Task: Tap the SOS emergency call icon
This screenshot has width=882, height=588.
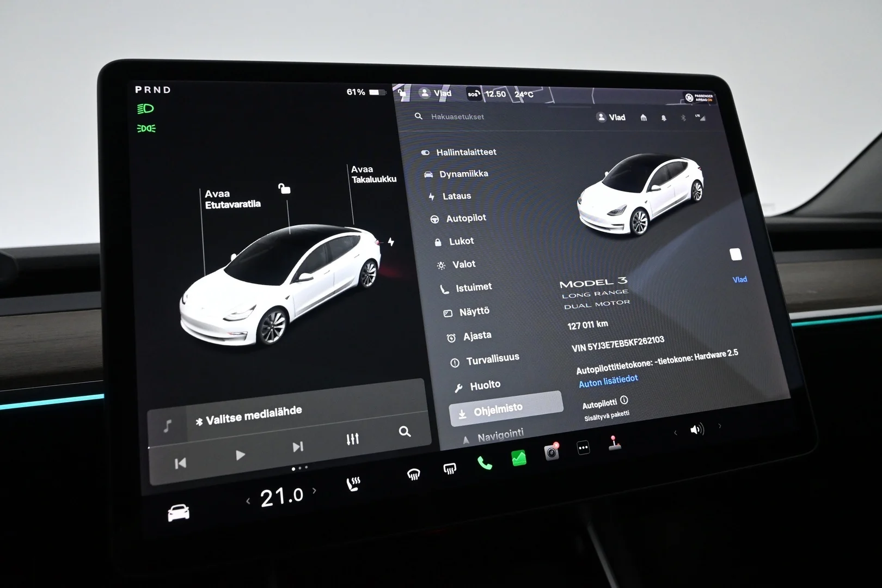Action: [x=473, y=94]
